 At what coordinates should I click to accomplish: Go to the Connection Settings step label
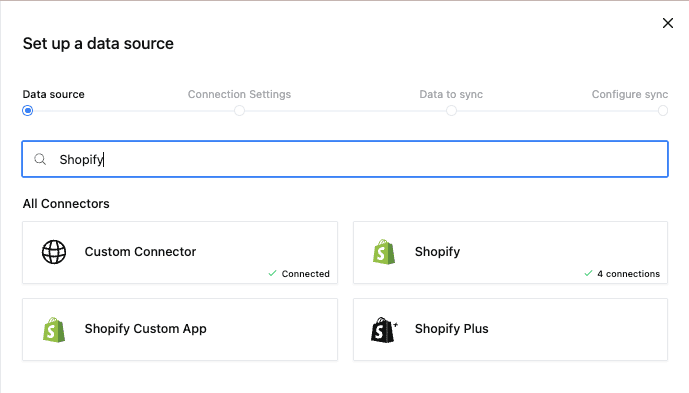pos(239,94)
